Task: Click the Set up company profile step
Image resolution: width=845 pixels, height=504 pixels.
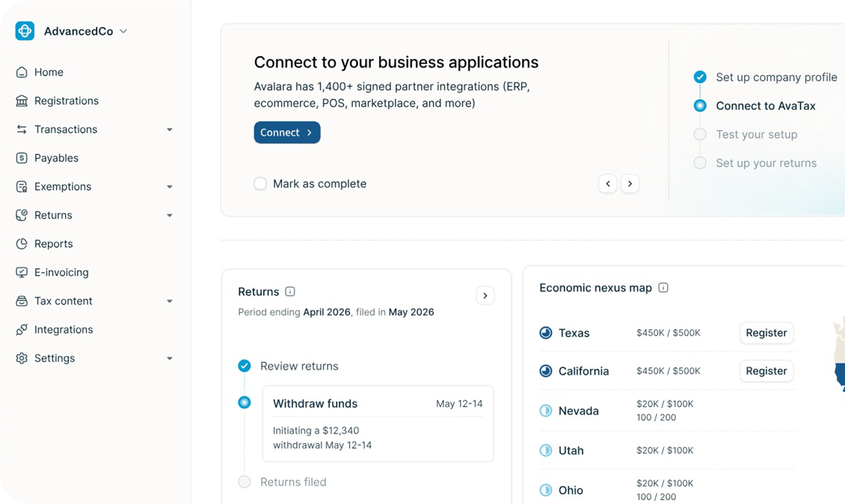Action: point(776,77)
